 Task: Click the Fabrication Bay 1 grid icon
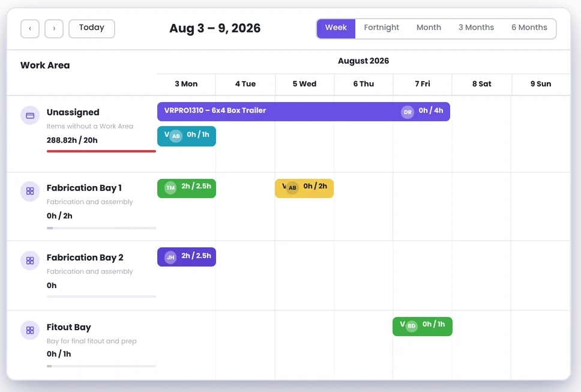click(30, 191)
